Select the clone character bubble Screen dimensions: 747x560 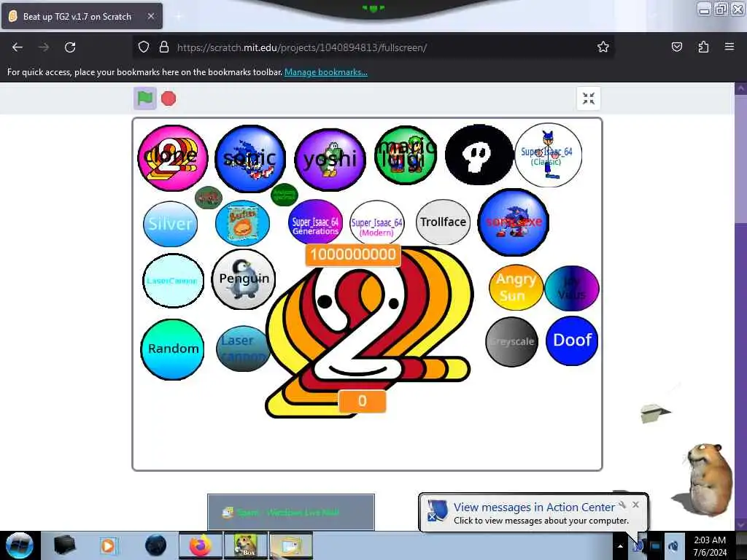(x=172, y=157)
